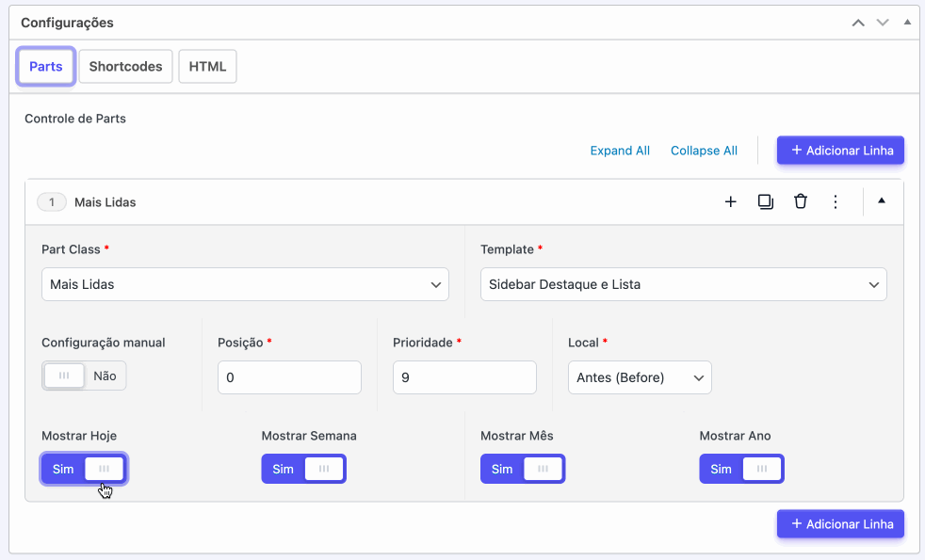
Task: Click into the Posição input field
Action: point(289,377)
